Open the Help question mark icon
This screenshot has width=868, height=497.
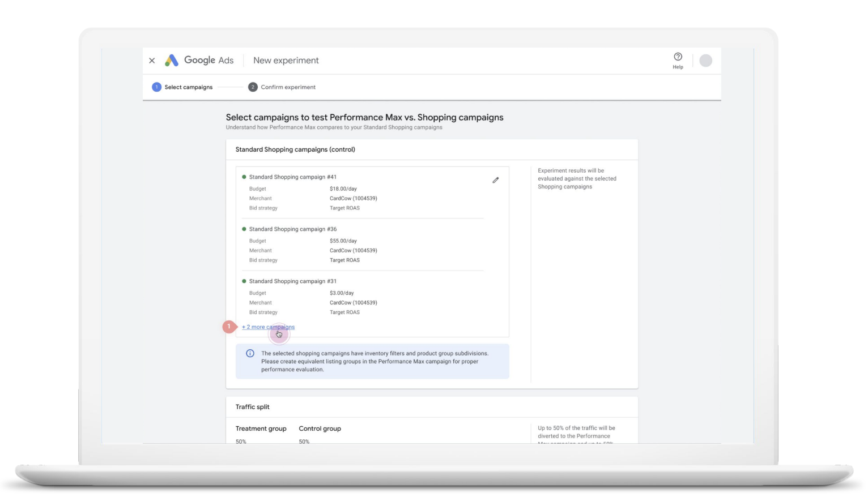point(678,57)
